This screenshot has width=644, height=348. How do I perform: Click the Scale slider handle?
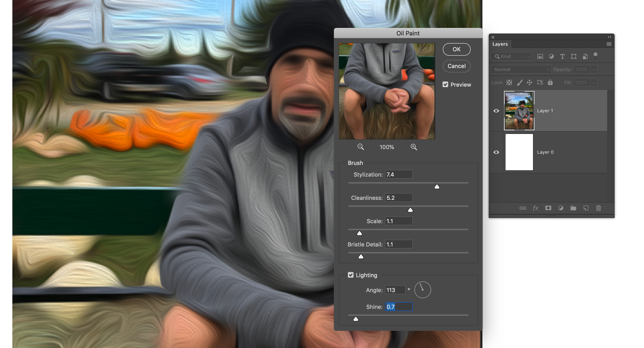pos(360,233)
